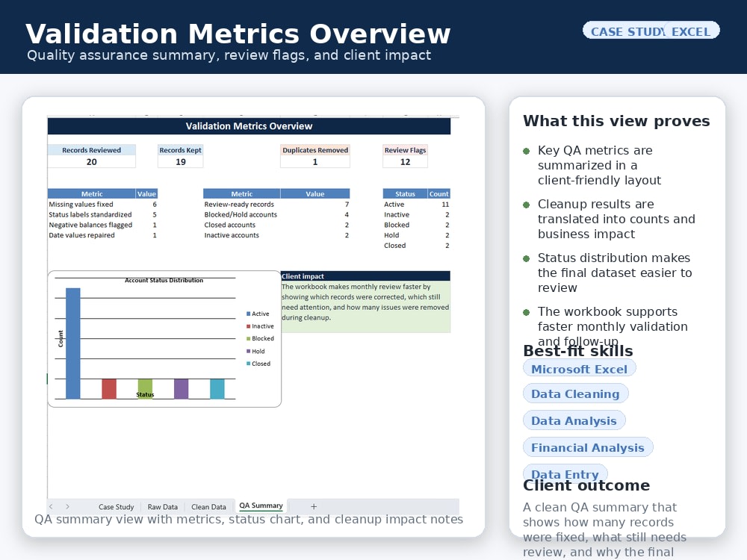Select the Records Kept value 19

[181, 162]
